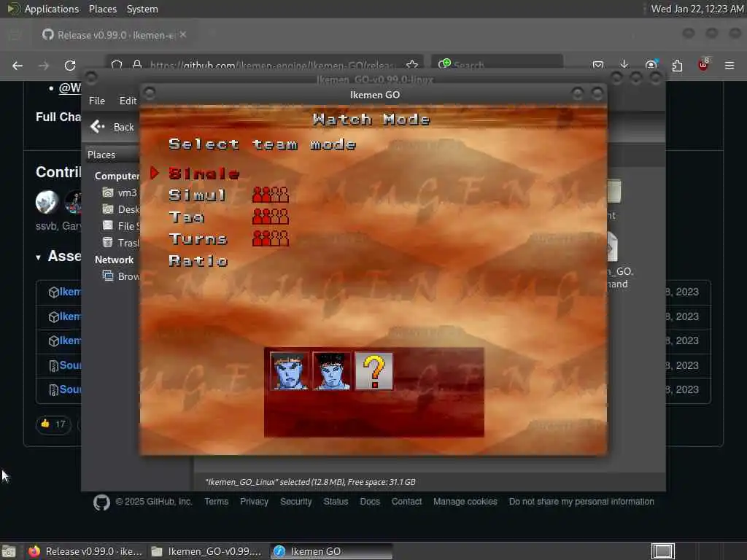Switch to Ikemen GO taskbar button
747x560 pixels.
coord(332,551)
